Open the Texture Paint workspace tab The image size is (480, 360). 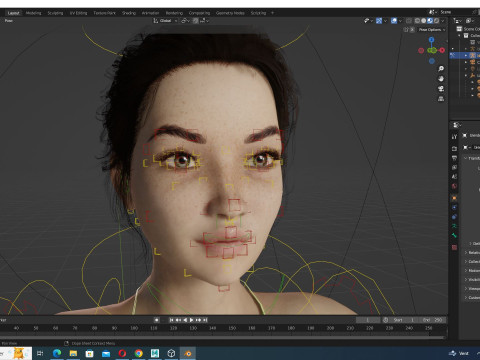click(x=104, y=13)
